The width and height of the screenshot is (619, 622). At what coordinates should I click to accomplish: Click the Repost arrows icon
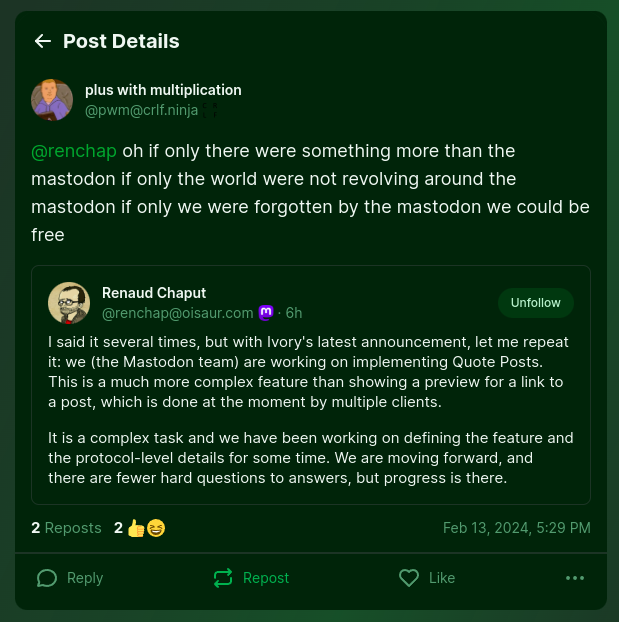point(223,578)
